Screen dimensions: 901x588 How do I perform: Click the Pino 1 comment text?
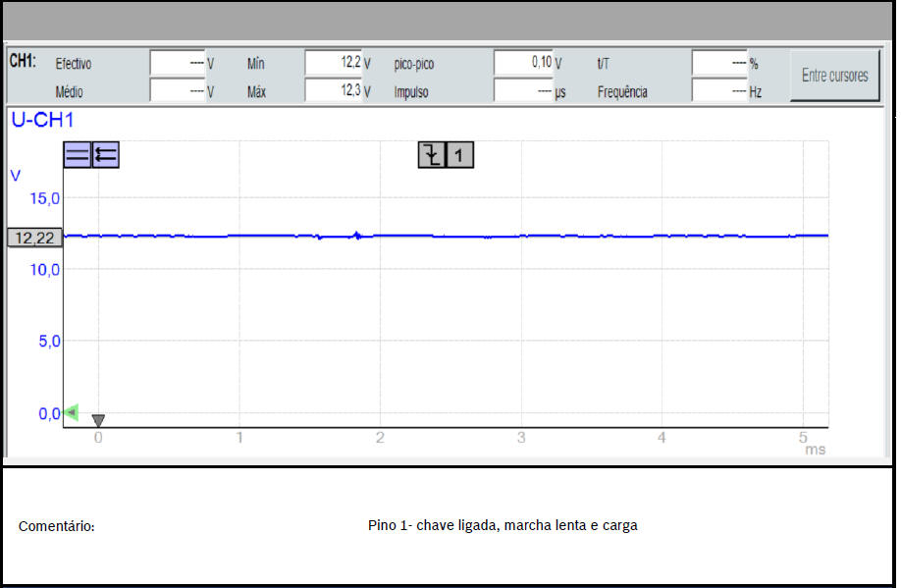(503, 525)
